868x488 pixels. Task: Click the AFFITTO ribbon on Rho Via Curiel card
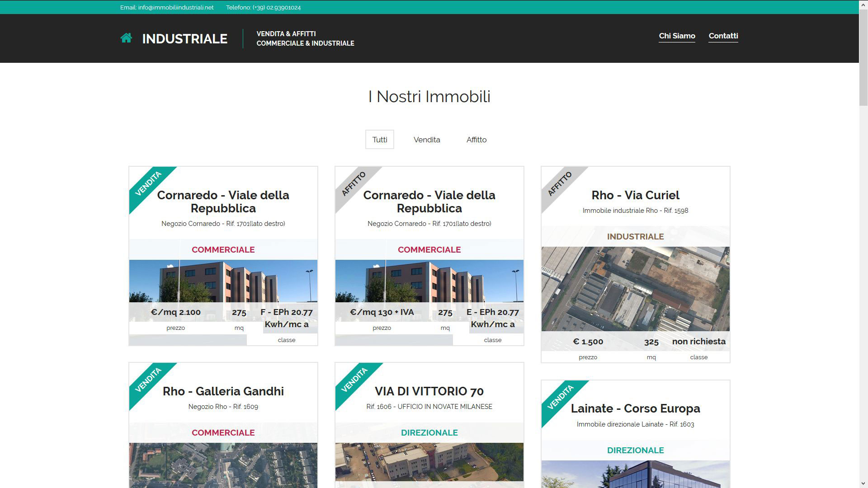(x=560, y=184)
